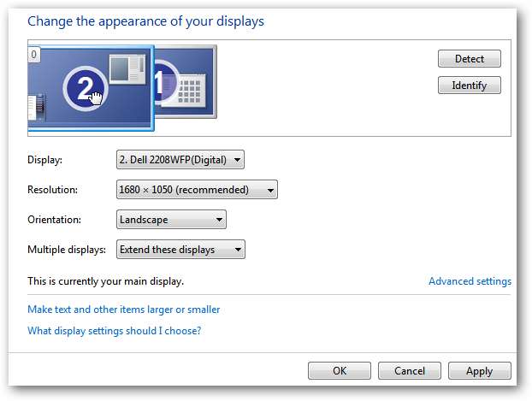Click the 0 badge in the display preview

click(33, 55)
